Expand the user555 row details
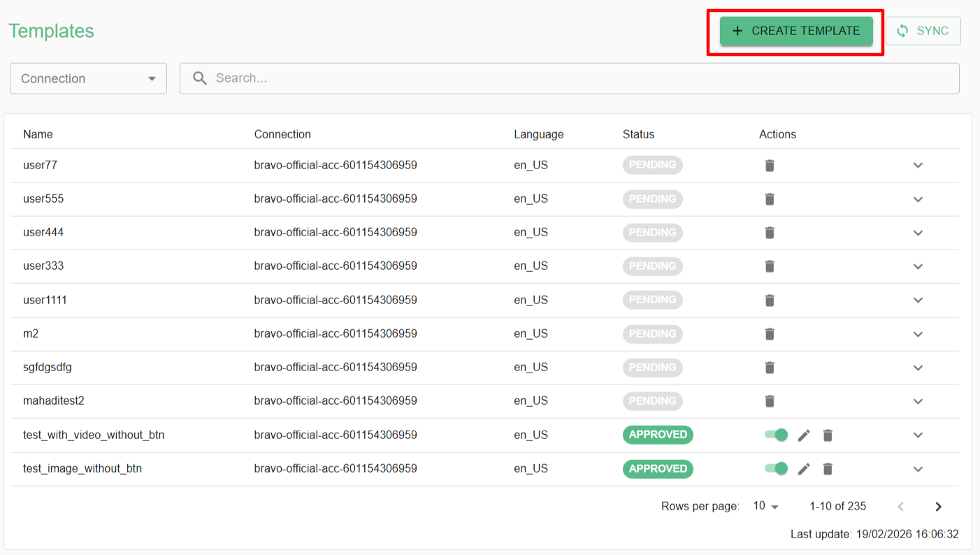The width and height of the screenshot is (980, 555). coord(918,199)
